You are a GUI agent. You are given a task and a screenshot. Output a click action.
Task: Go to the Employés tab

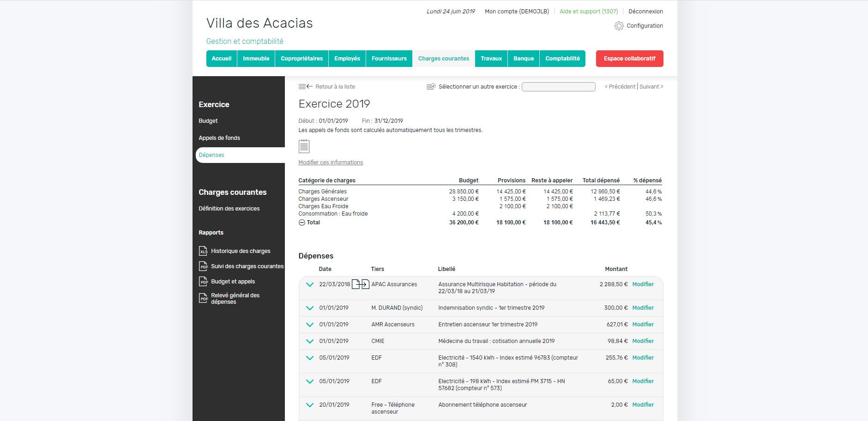(347, 59)
